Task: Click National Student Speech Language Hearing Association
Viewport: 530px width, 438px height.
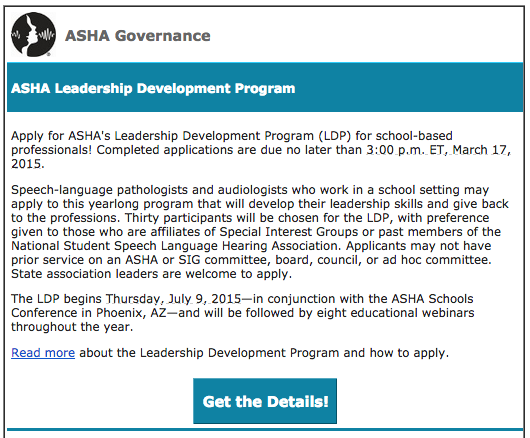Action: pos(174,246)
